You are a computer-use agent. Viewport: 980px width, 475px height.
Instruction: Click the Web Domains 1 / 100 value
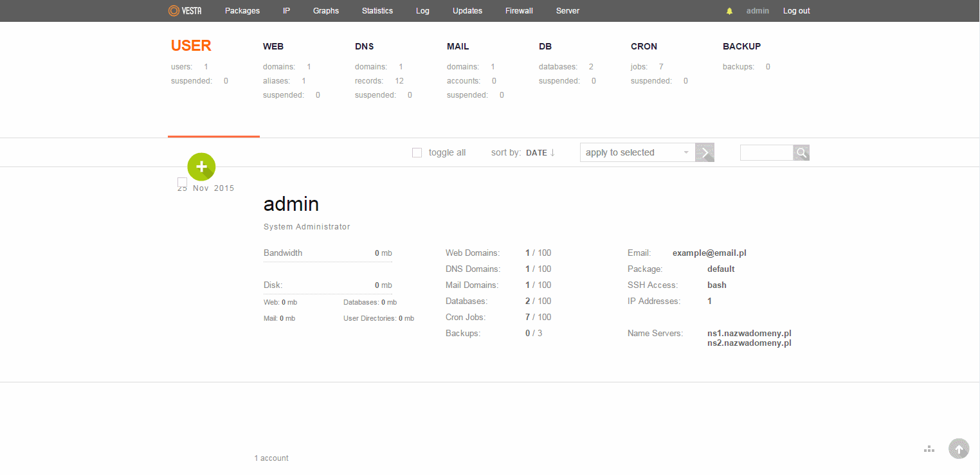pyautogui.click(x=538, y=253)
